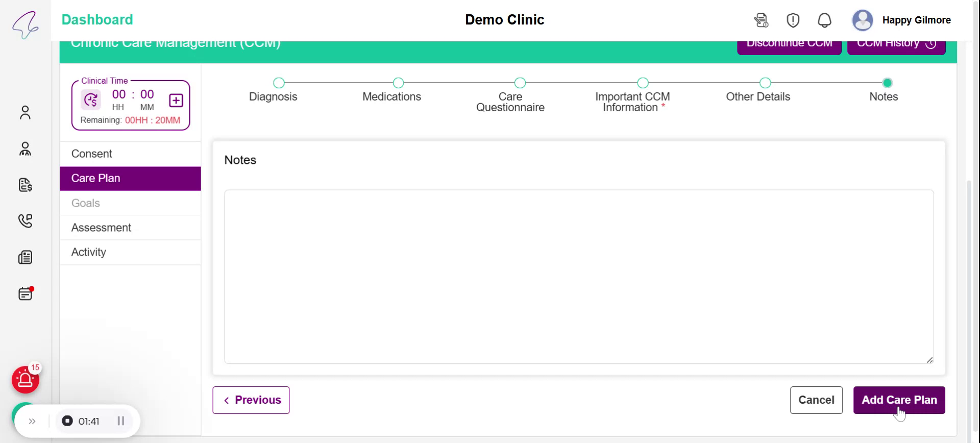Screen dimensions: 980x443
Task: Click the add clinical time plus icon
Action: [x=176, y=101]
